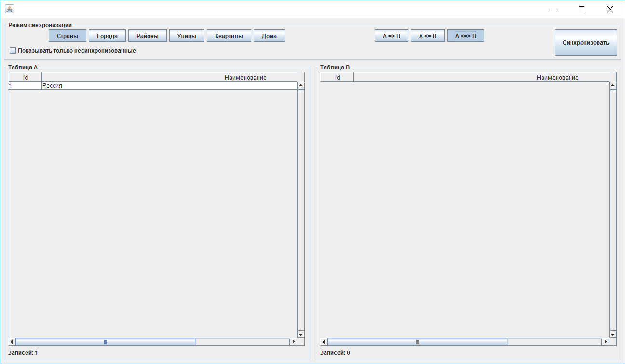Sort Таблица B by Наименование column

pyautogui.click(x=482, y=77)
